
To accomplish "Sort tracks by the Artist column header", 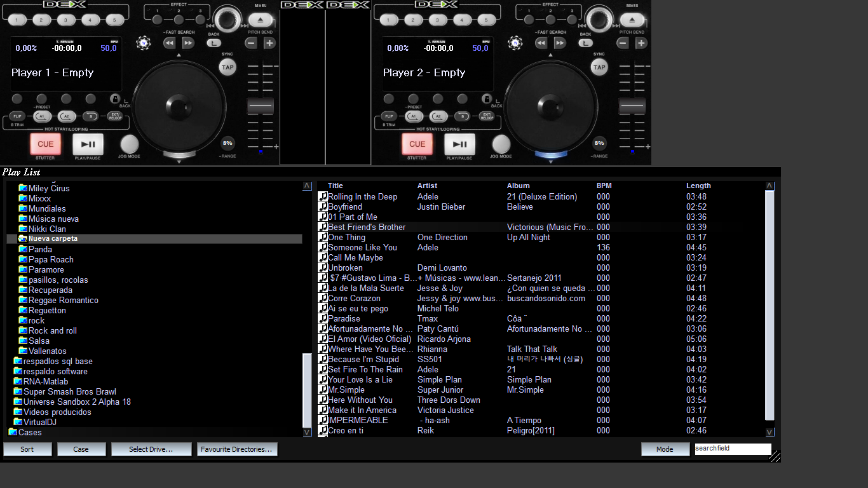I will [x=427, y=186].
